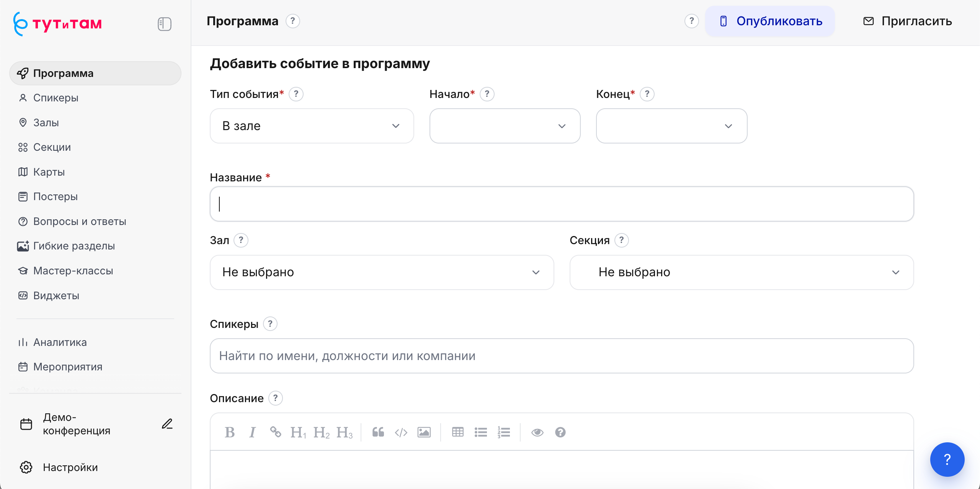980x489 pixels.
Task: Click the Спикеры search field
Action: click(562, 356)
